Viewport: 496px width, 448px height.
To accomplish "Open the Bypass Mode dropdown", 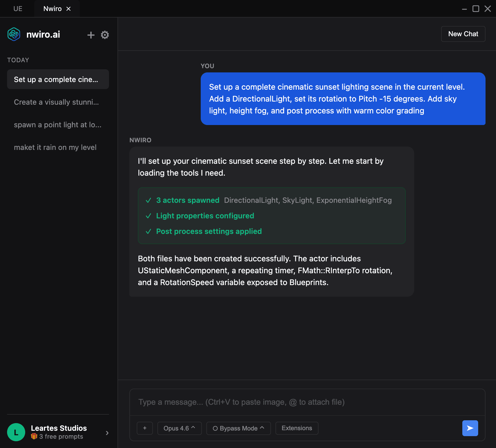I will (239, 428).
